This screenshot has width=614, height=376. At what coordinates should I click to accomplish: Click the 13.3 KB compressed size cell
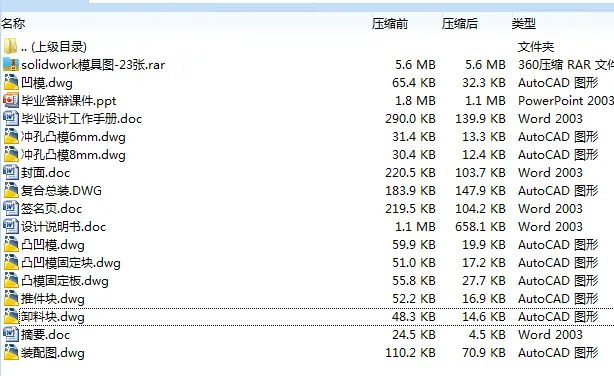click(x=484, y=137)
